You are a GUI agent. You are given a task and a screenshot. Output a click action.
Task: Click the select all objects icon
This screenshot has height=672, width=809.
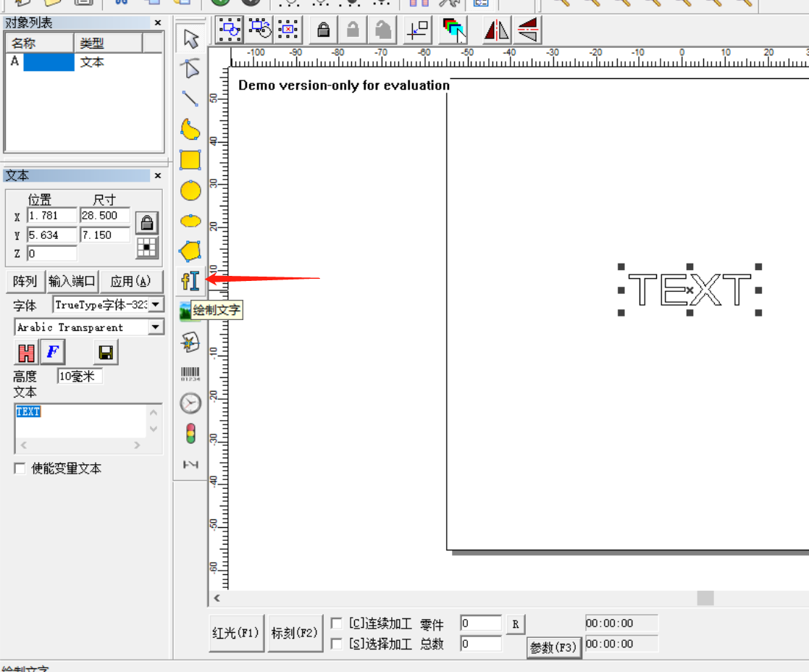230,30
